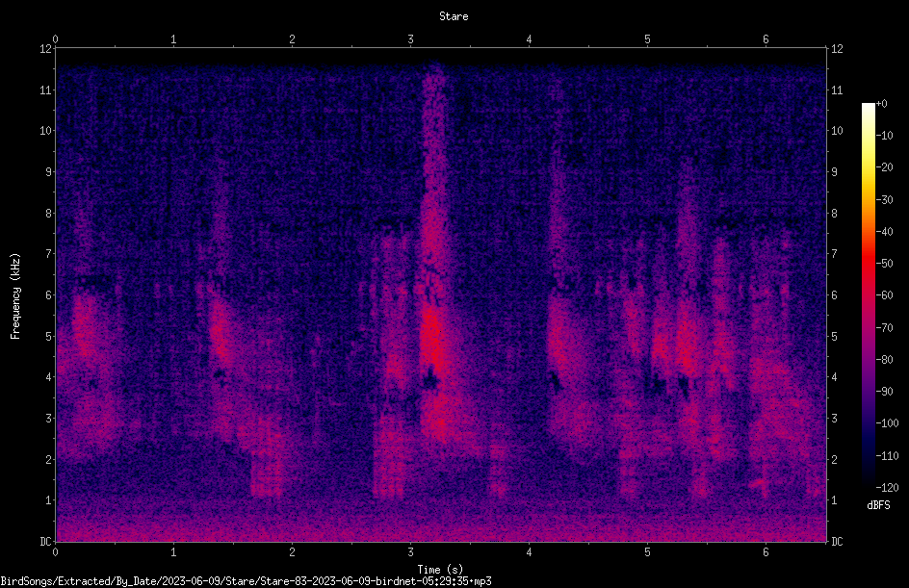Click the bottom time-axis '3' label

(x=410, y=552)
